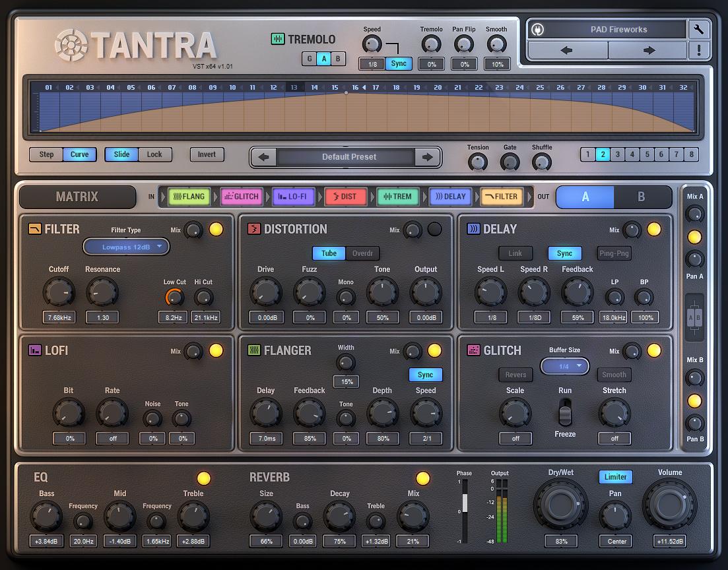Select the GLITCH block in the effect chain
728x570 pixels.
click(242, 197)
